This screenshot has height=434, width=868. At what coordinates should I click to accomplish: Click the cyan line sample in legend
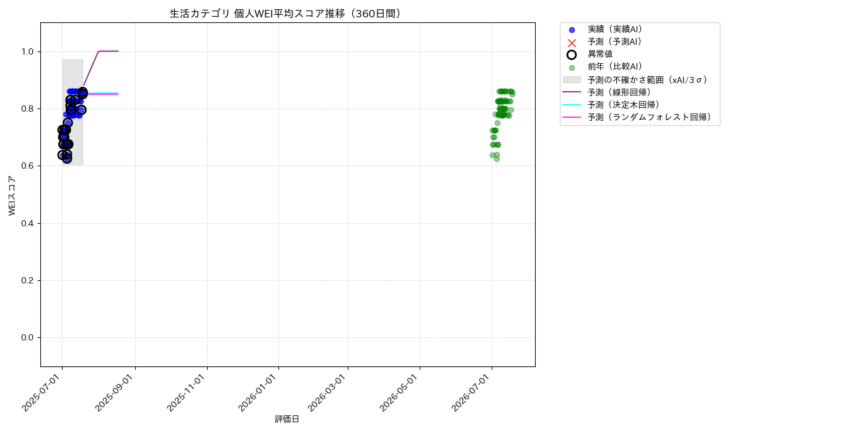click(572, 104)
